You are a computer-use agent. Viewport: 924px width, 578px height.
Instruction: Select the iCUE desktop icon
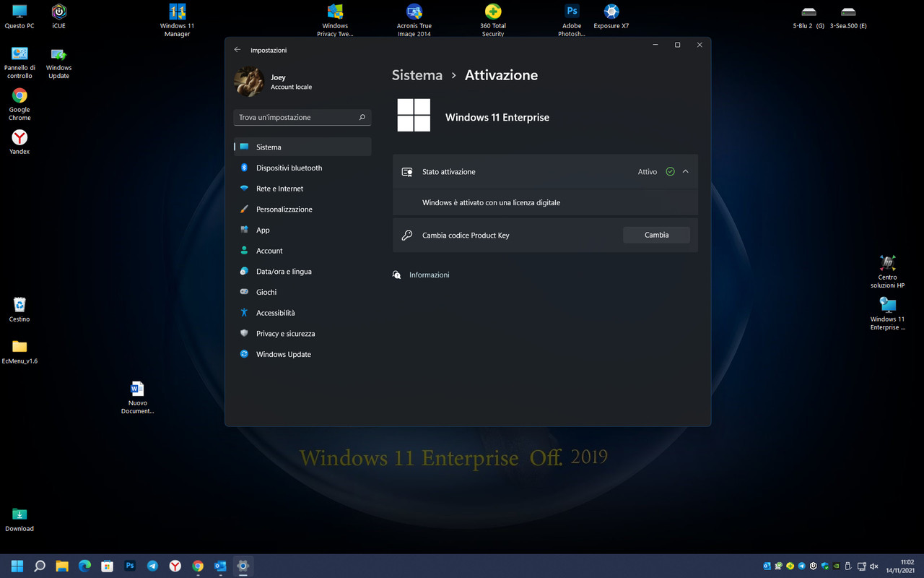click(x=59, y=17)
